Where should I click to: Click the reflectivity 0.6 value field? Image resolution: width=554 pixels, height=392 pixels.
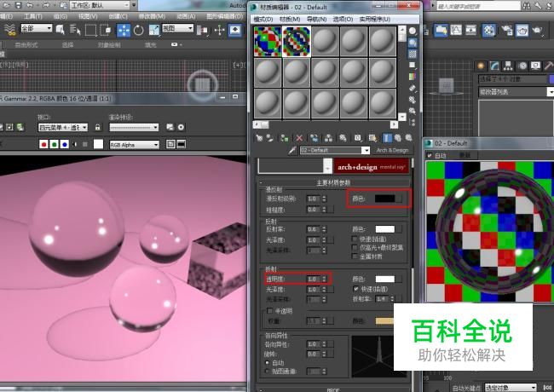[314, 229]
